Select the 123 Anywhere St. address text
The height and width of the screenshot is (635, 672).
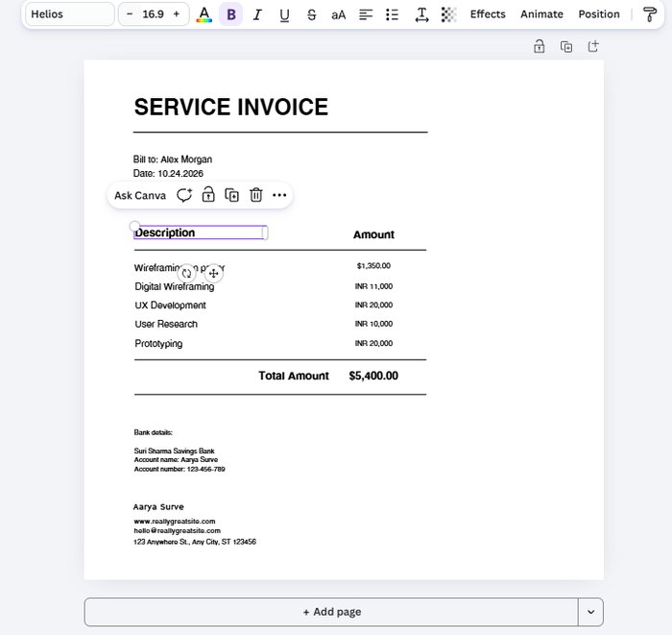pyautogui.click(x=195, y=542)
